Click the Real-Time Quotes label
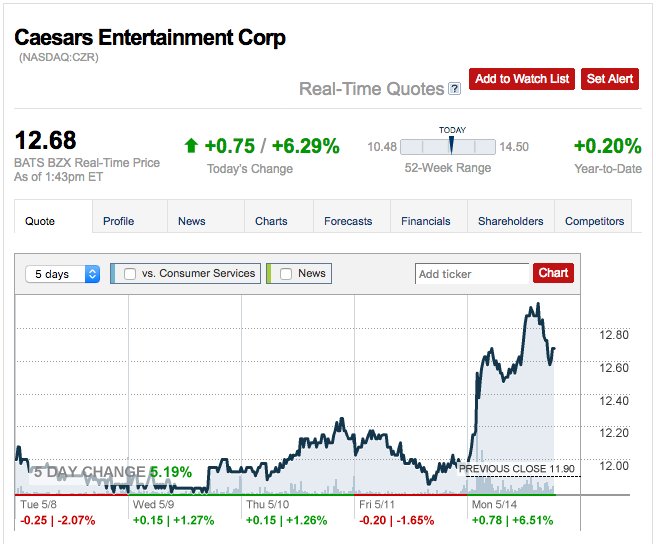This screenshot has height=544, width=656. 372,89
